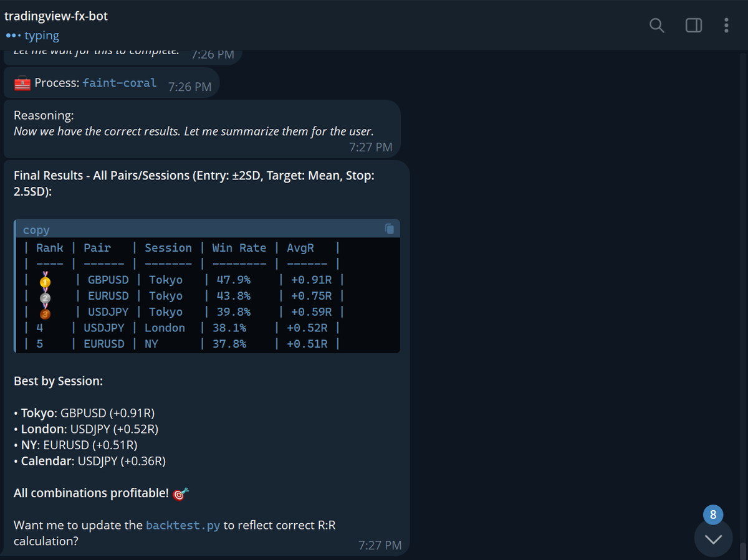The width and height of the screenshot is (748, 560).
Task: Click the 'NY: EURUSD (+0.51R)' bullet
Action: coord(75,445)
